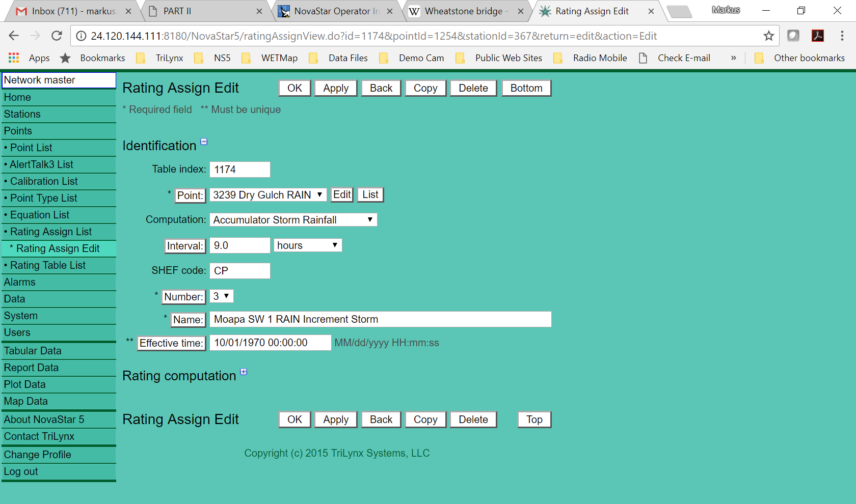Viewport: 856px width, 504px height.
Task: Open the Computation dropdown list
Action: coord(293,220)
